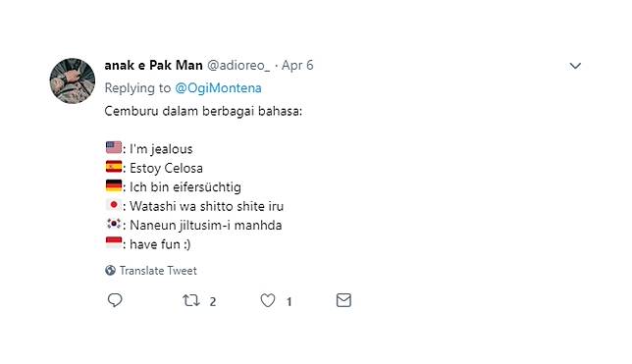The width and height of the screenshot is (632, 364).
Task: Click the US flag emoji
Action: 114,147
